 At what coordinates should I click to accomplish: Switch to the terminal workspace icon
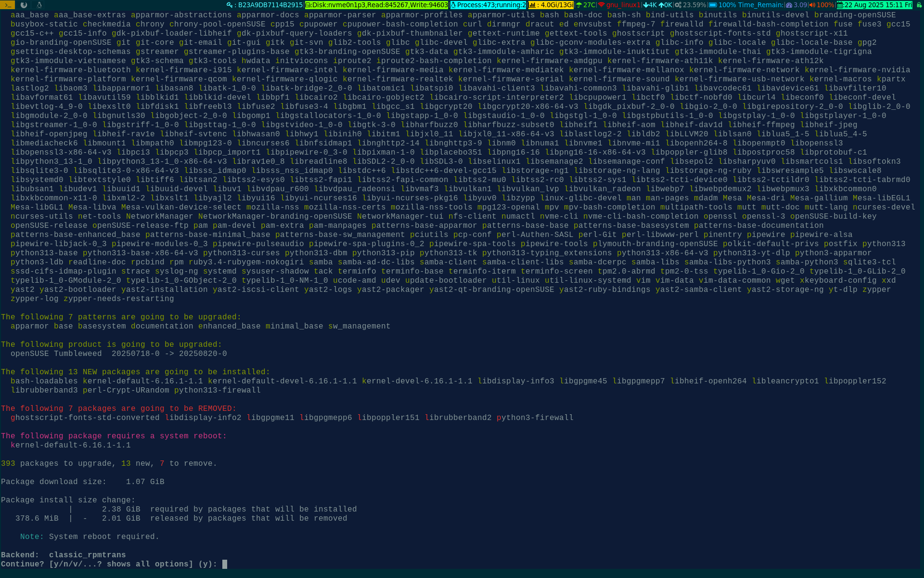click(x=7, y=5)
